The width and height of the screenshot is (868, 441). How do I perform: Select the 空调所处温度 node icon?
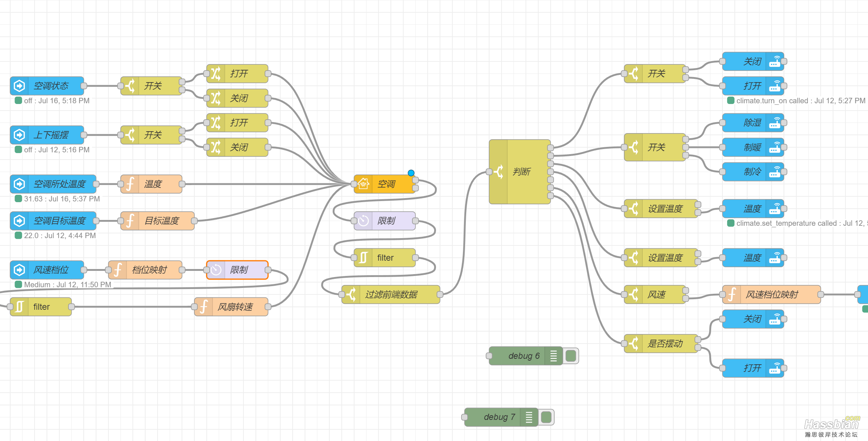click(19, 184)
